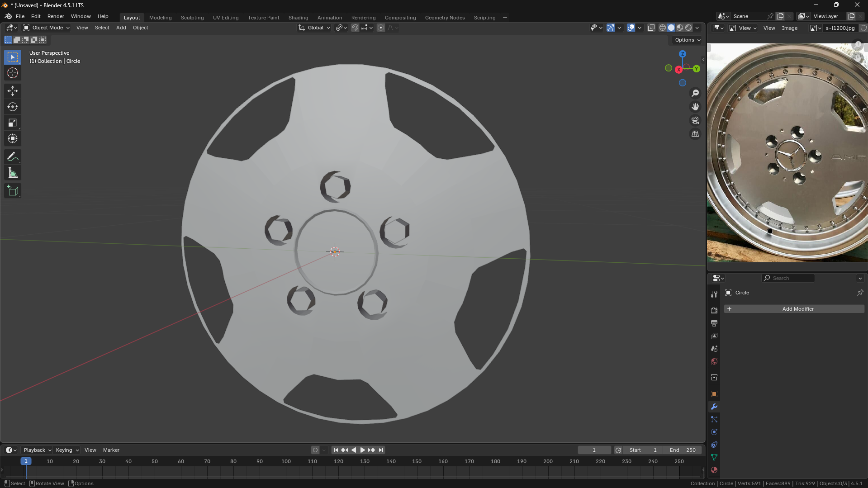Image resolution: width=868 pixels, height=488 pixels.
Task: Switch to the Geometry Nodes workspace tab
Action: click(x=445, y=18)
